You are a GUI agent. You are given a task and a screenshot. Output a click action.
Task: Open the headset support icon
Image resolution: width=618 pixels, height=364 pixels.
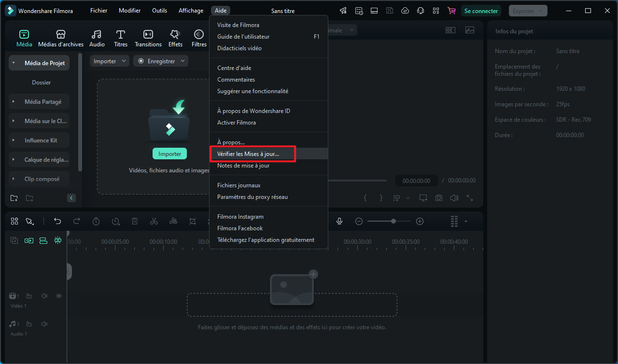tap(421, 11)
